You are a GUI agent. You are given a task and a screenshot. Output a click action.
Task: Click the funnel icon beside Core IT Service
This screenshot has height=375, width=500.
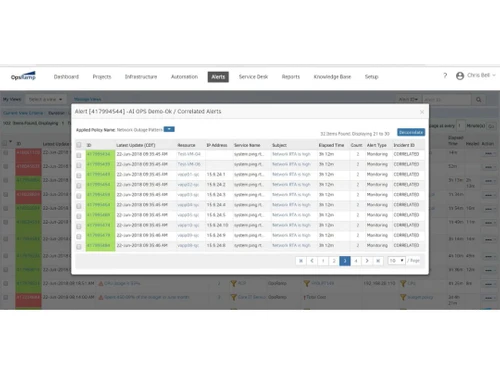[233, 297]
